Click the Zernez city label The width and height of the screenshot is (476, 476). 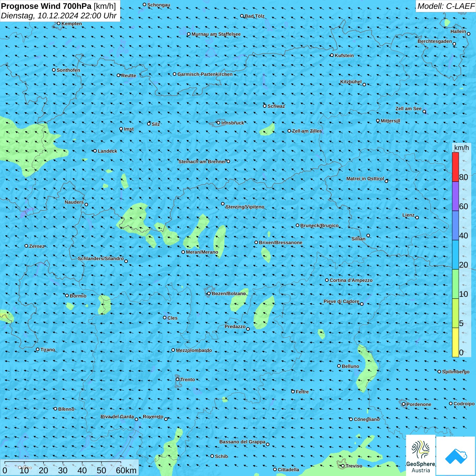tap(37, 246)
